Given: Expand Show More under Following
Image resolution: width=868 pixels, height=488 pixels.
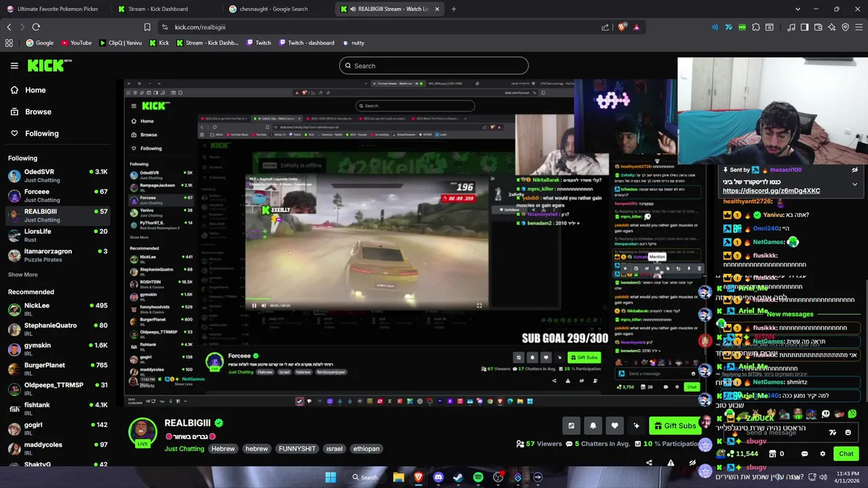Looking at the screenshot, I should [x=22, y=274].
